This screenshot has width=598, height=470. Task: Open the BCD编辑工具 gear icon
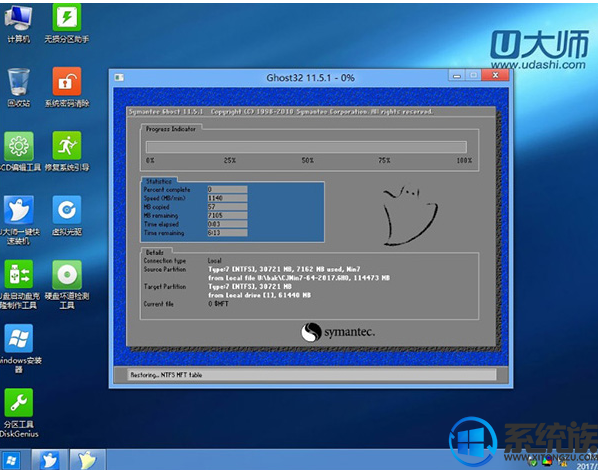[19, 152]
